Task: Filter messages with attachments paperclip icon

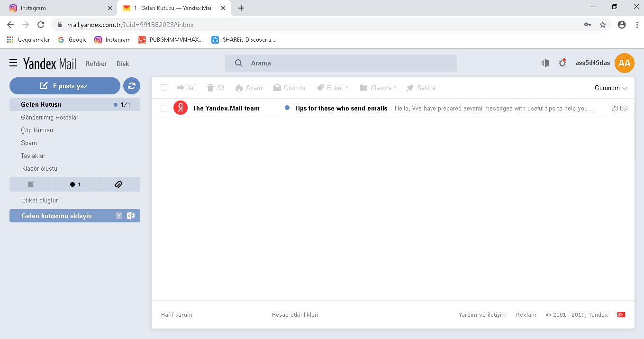Action: pos(118,184)
